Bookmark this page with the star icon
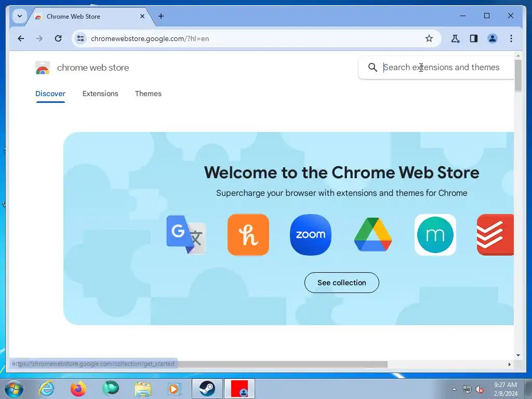 click(429, 38)
